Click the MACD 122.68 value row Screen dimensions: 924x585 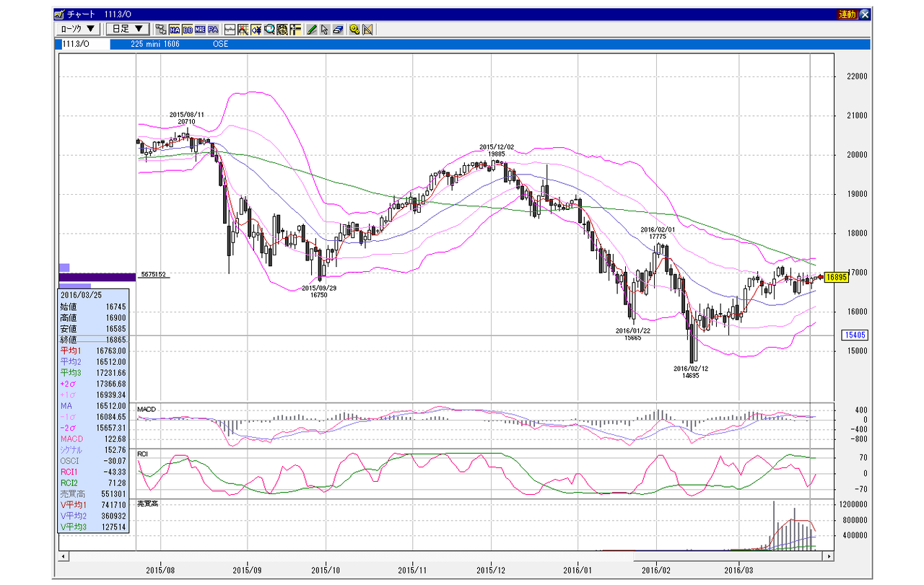tap(93, 439)
